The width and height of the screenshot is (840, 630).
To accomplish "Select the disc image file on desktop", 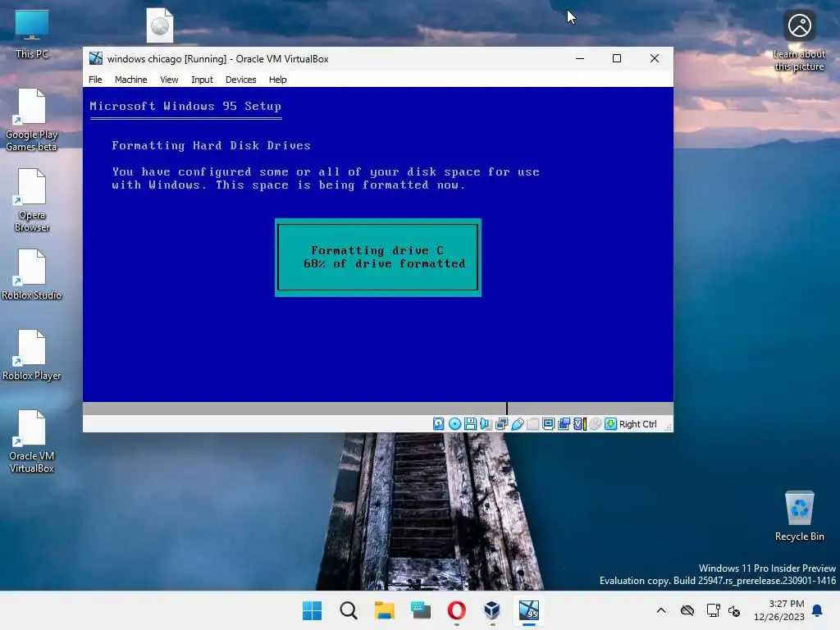I will click(x=160, y=25).
